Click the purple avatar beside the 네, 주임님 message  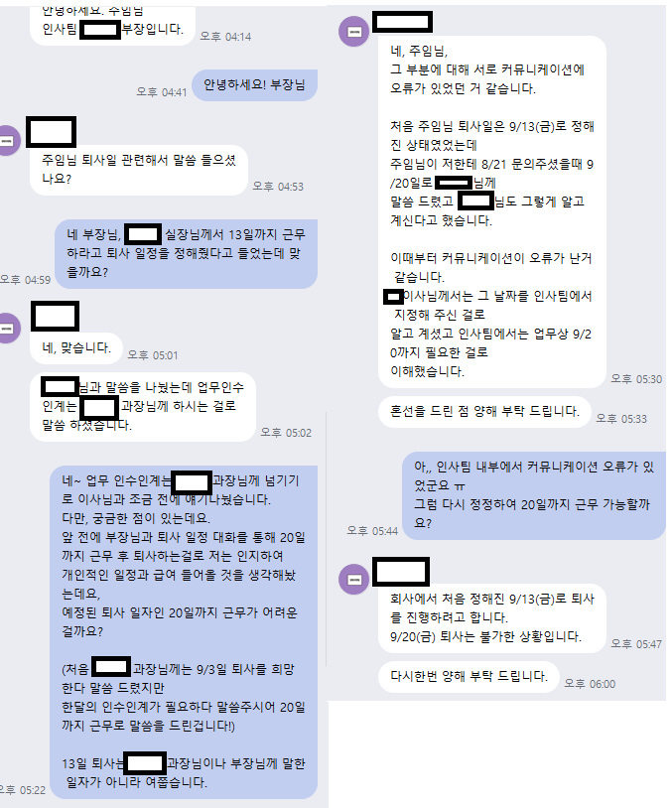click(353, 32)
